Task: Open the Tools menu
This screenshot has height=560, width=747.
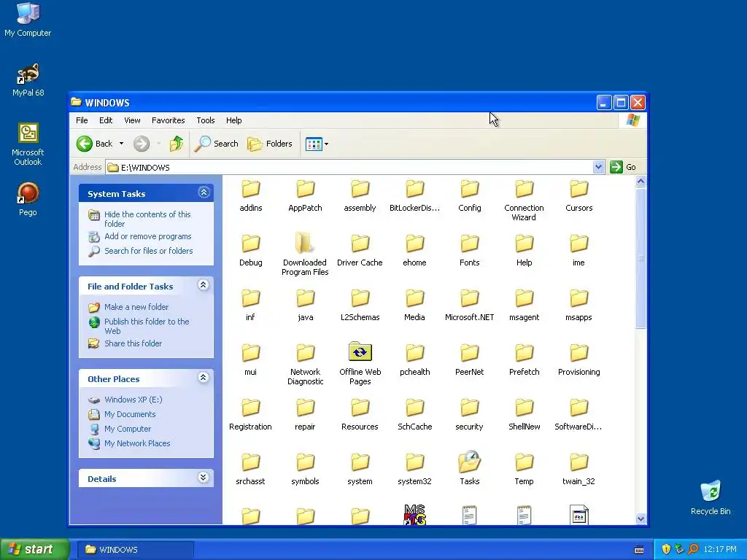Action: [206, 120]
